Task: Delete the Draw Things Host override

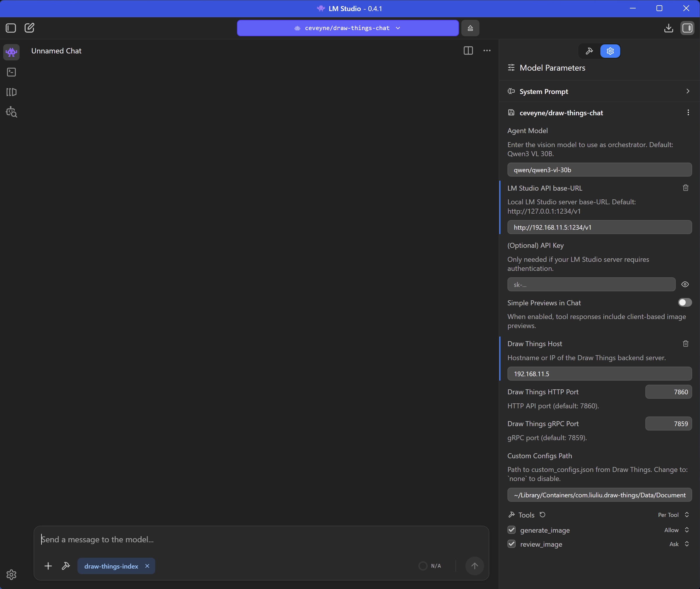Action: coord(685,344)
